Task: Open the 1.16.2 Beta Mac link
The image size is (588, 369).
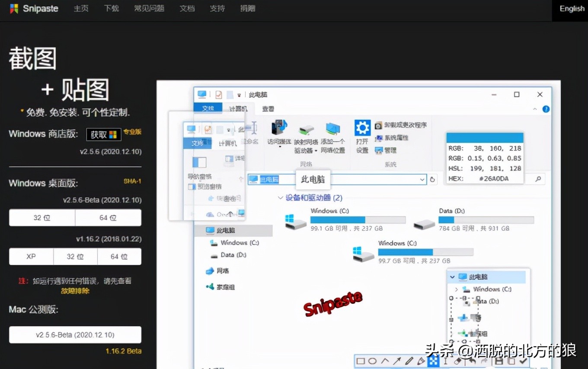Action: click(124, 351)
